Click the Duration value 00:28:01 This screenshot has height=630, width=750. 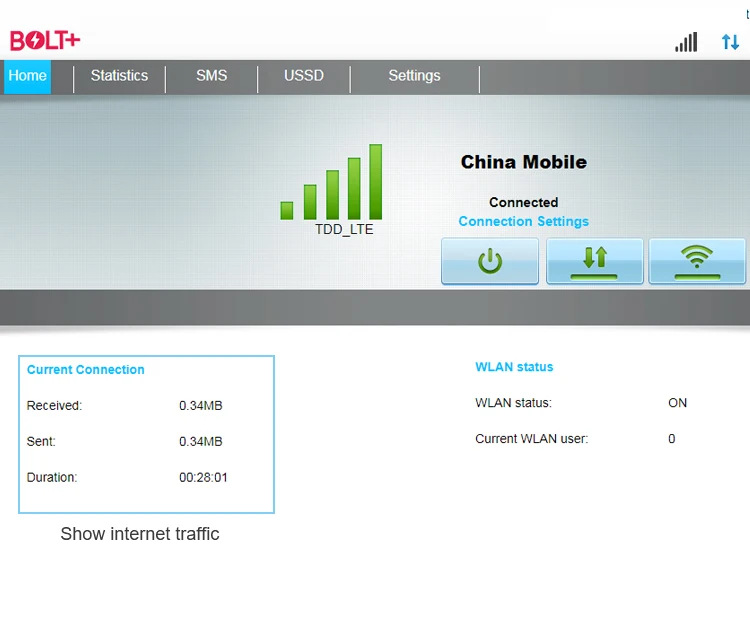(203, 477)
